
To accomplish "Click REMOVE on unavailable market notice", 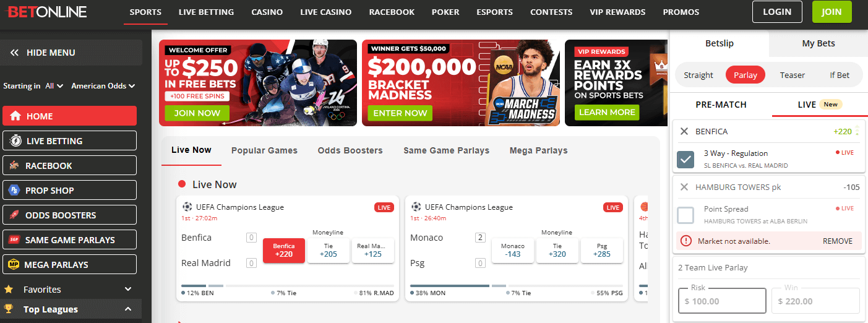I will click(838, 241).
